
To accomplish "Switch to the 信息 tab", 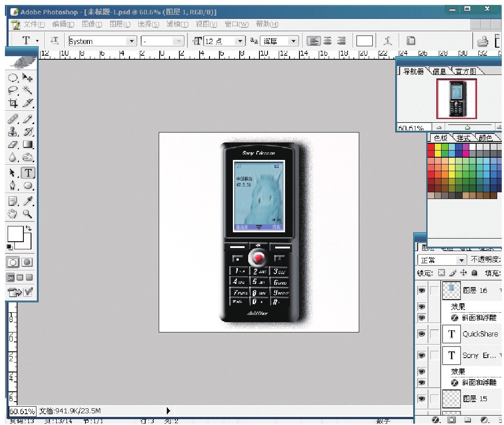I will tap(439, 71).
